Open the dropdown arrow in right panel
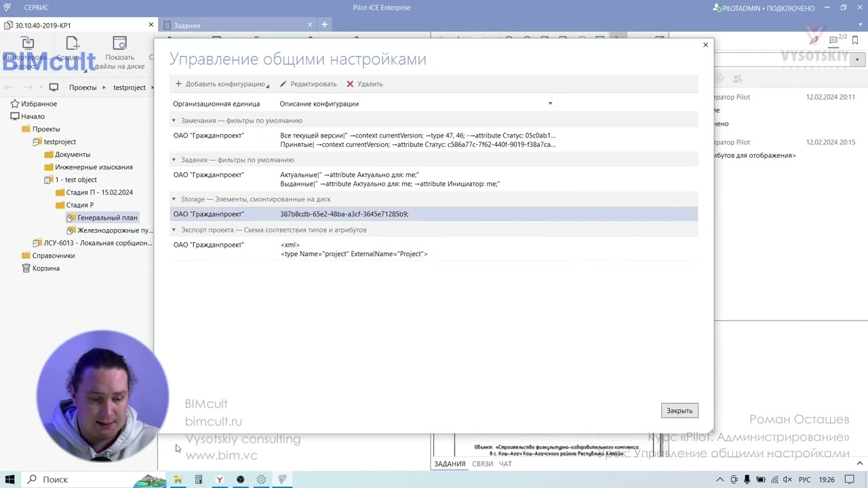 (857, 60)
